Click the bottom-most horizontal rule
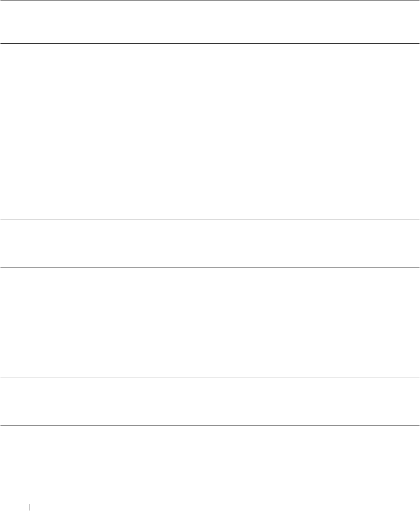Image resolution: width=420 pixels, height=511 pixels. click(x=210, y=425)
